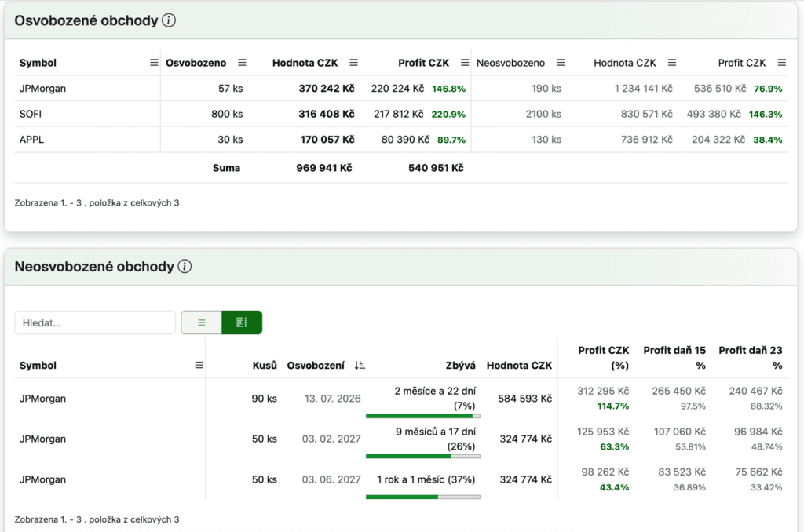
Task: Select the SOFI row symbol
Action: point(31,114)
